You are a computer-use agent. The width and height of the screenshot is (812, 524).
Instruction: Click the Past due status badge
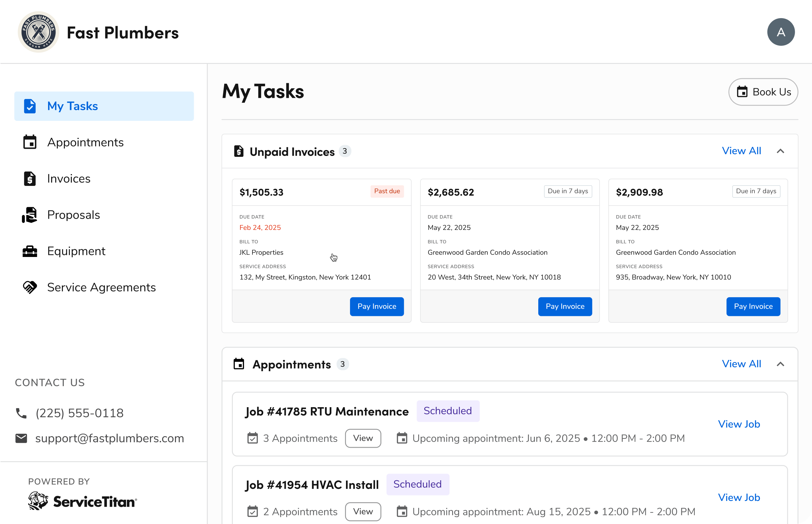pos(387,191)
